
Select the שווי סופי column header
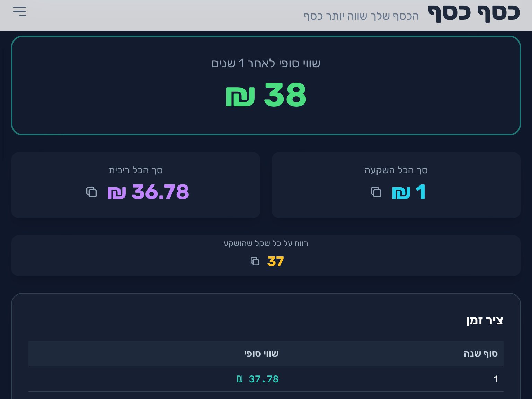pyautogui.click(x=261, y=354)
